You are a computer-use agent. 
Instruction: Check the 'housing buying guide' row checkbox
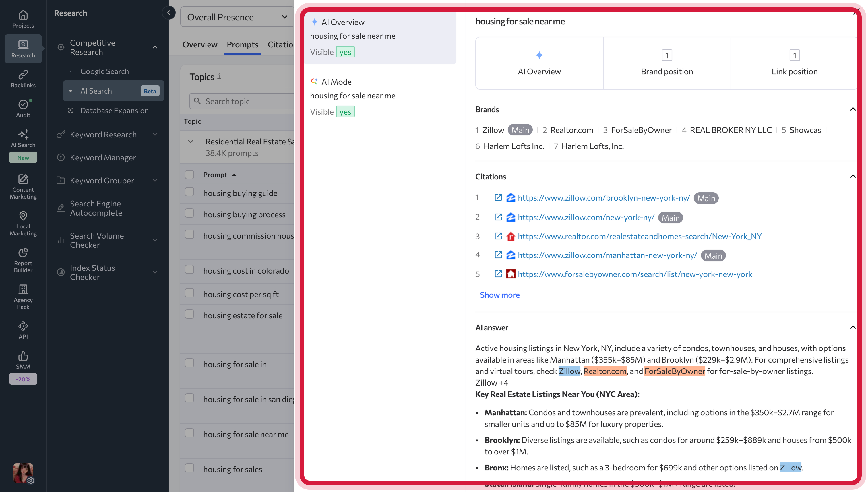(x=189, y=192)
